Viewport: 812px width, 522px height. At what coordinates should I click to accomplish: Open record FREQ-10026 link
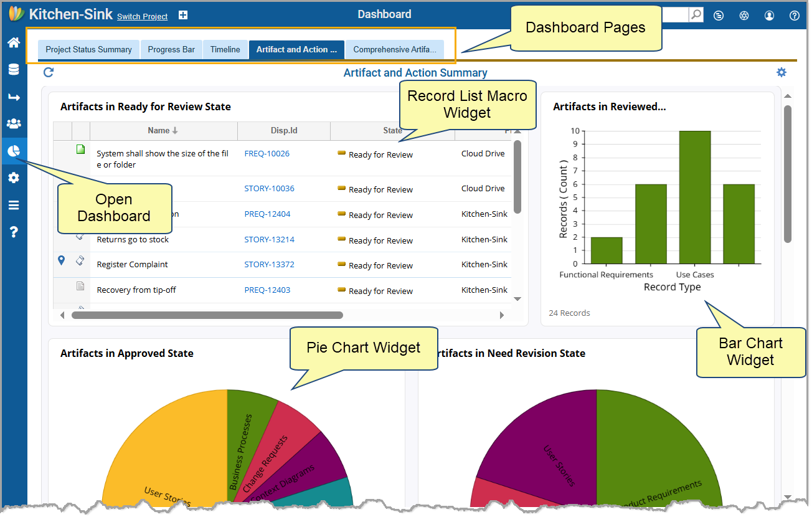[267, 154]
